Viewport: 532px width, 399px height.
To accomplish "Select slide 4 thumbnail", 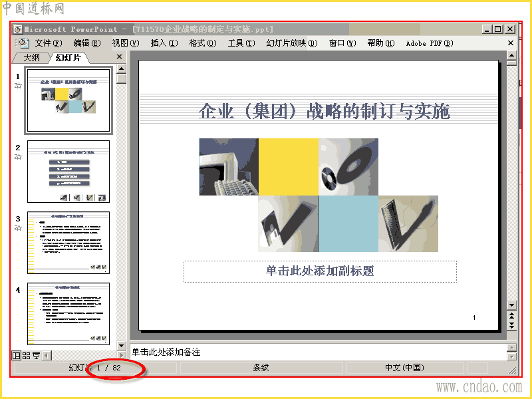I will pyautogui.click(x=68, y=313).
